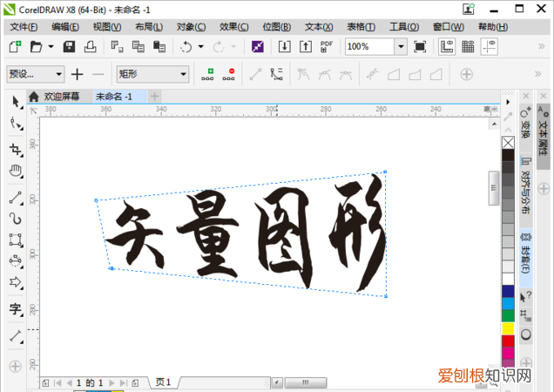Image resolution: width=554 pixels, height=392 pixels.
Task: Expand the Open file dropdown arrow
Action: [x=51, y=47]
